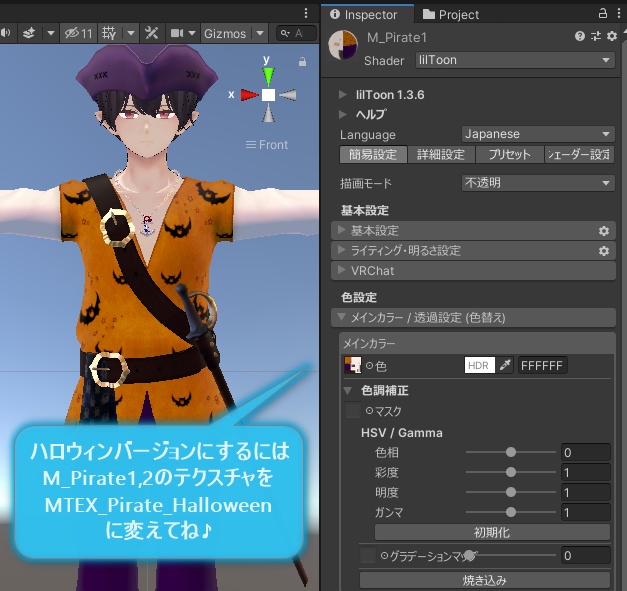Toggle scene audio mute icon
The width and height of the screenshot is (627, 591).
6,33
